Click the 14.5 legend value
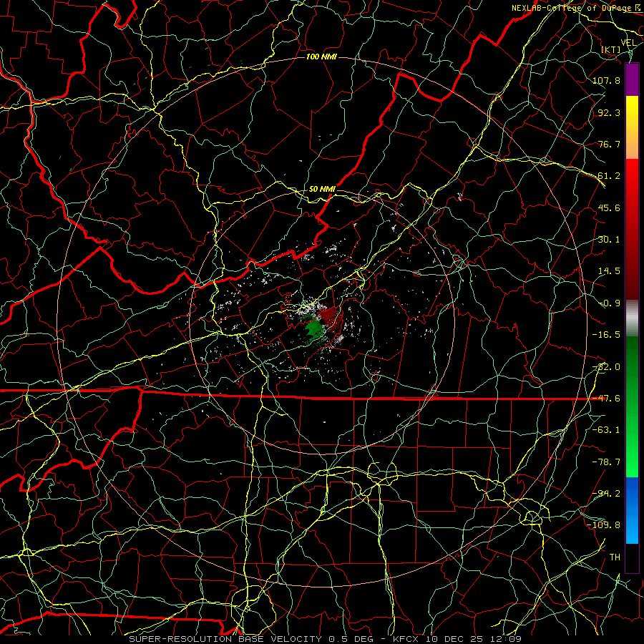 tap(609, 271)
